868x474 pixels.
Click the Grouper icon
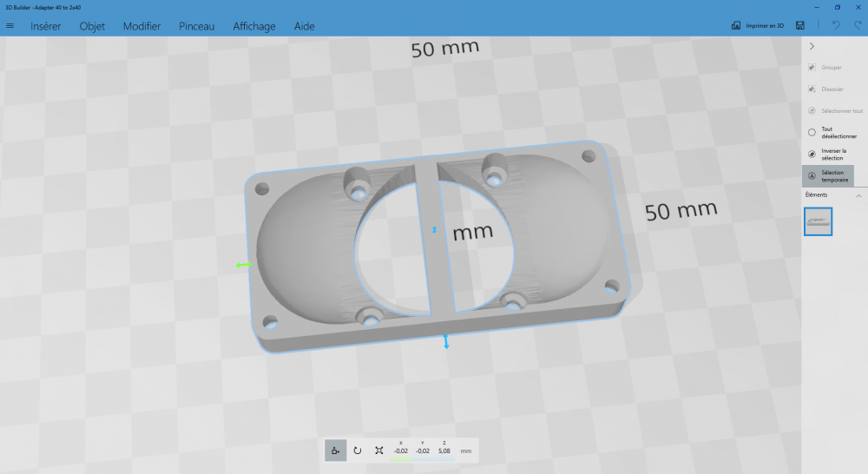[x=812, y=68]
